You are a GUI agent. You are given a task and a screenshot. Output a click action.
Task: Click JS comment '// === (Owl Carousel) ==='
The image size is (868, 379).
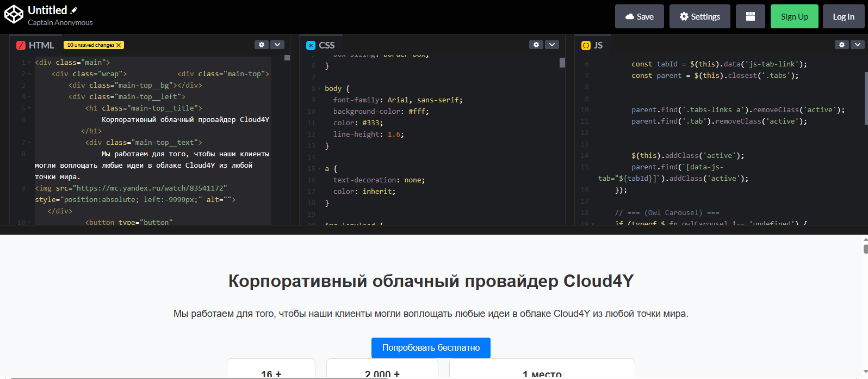pyautogui.click(x=667, y=213)
